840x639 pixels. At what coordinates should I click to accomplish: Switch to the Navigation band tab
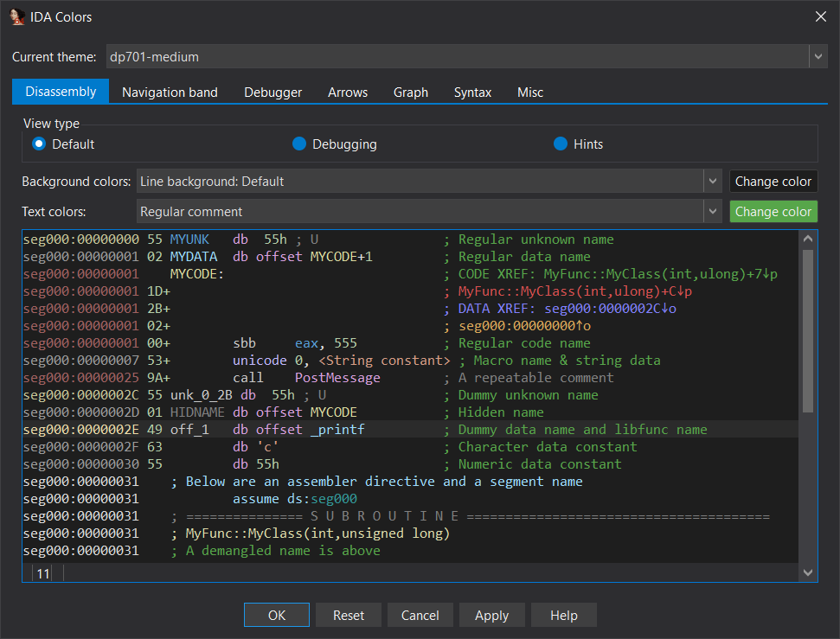click(x=170, y=92)
